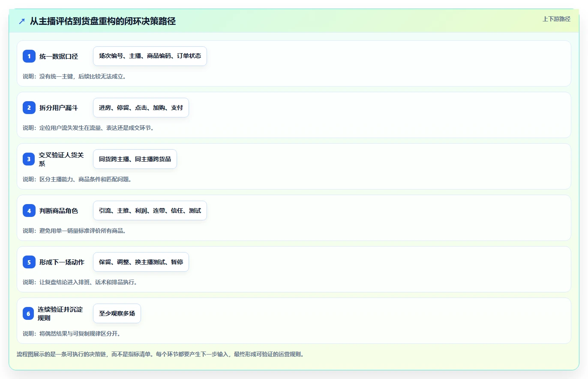The height and width of the screenshot is (379, 588).
Task: Click the step 6 number badge
Action: point(28,313)
